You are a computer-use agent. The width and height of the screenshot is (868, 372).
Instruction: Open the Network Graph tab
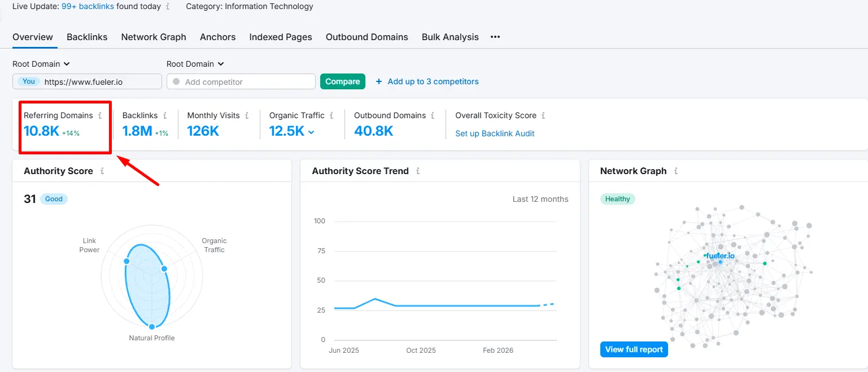click(154, 37)
